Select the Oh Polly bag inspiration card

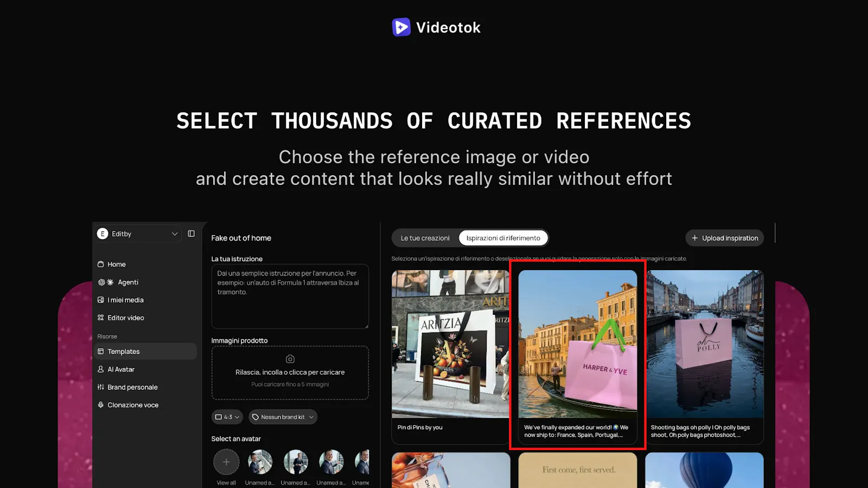pos(705,357)
